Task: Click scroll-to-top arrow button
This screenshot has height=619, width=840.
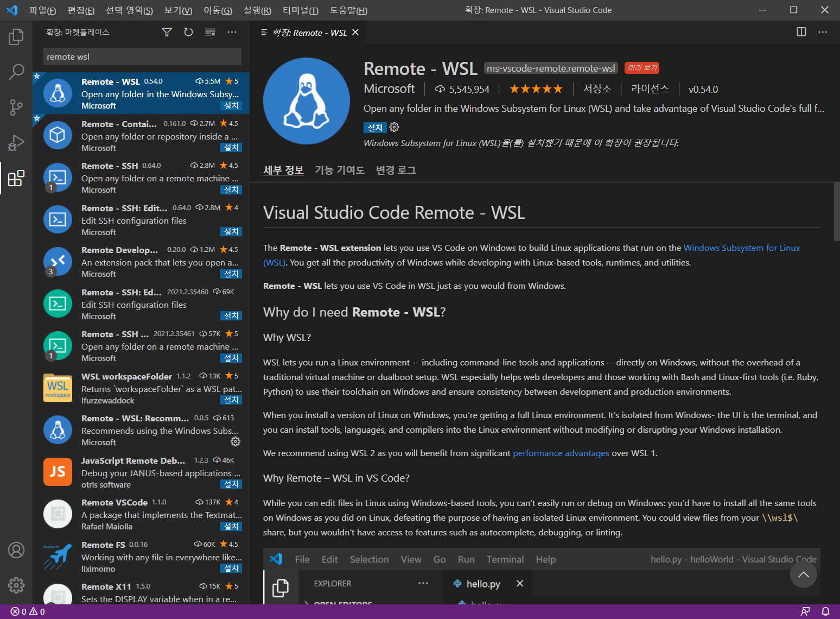Action: [x=804, y=574]
